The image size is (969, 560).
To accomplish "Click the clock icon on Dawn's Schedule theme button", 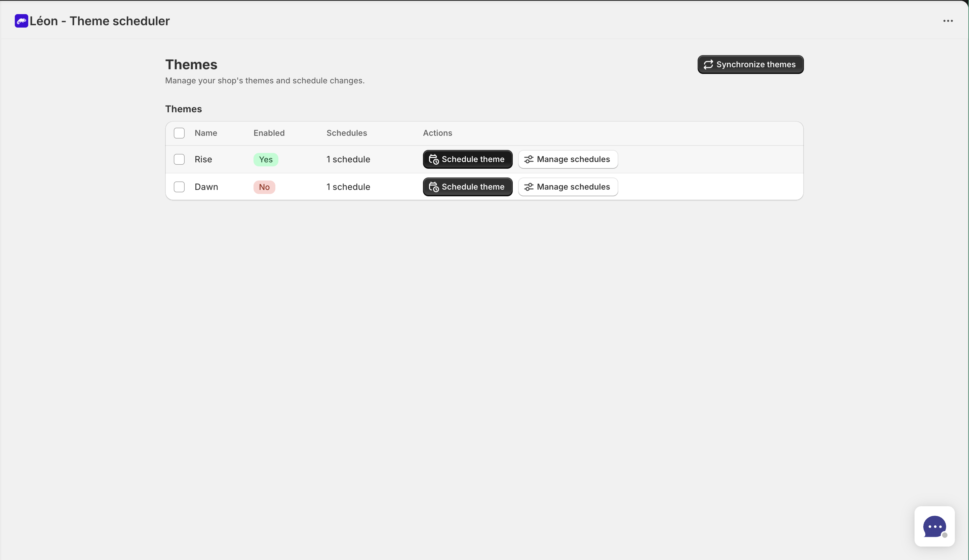I will point(434,187).
